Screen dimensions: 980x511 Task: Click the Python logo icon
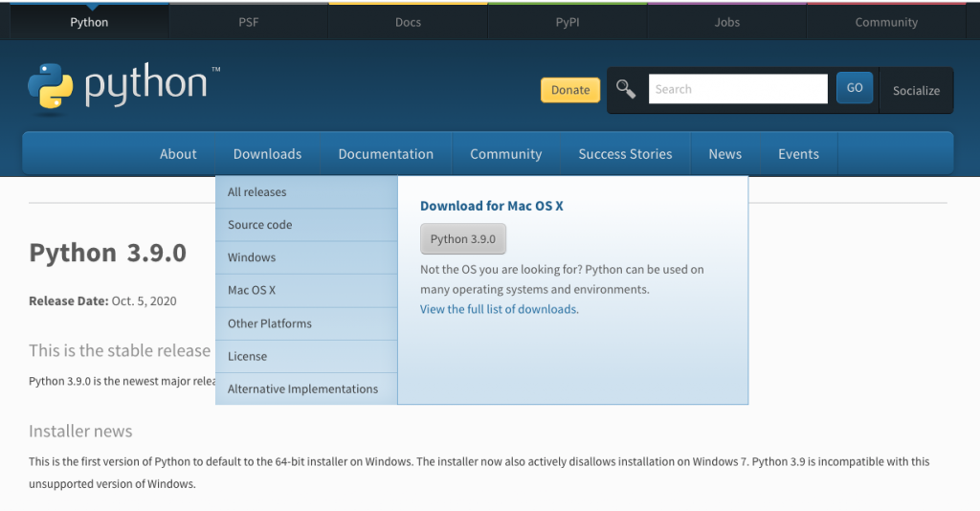pyautogui.click(x=51, y=87)
